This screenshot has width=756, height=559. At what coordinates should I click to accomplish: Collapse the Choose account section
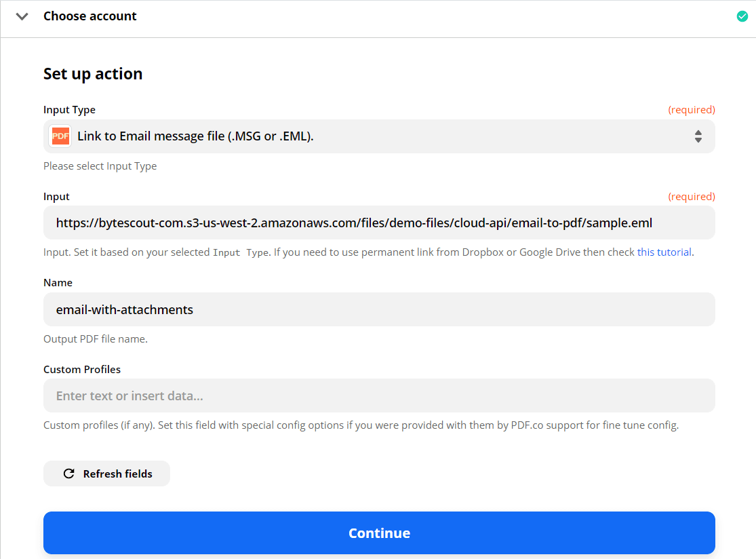coord(22,16)
